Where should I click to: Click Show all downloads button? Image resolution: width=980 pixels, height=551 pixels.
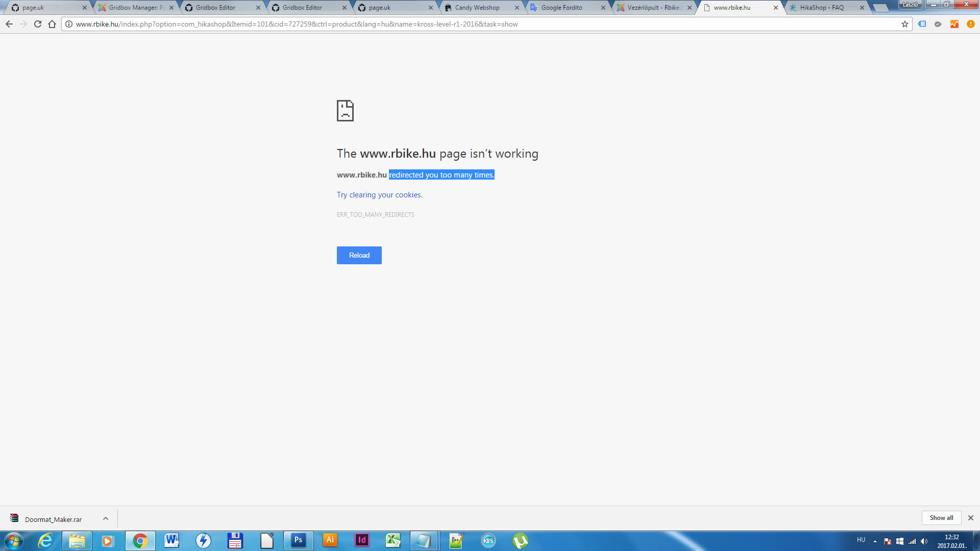click(941, 518)
